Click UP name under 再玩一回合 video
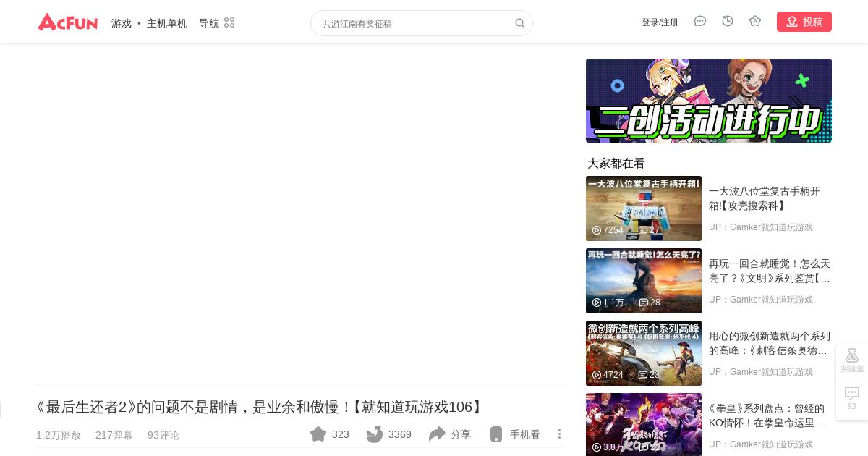 [x=761, y=300]
